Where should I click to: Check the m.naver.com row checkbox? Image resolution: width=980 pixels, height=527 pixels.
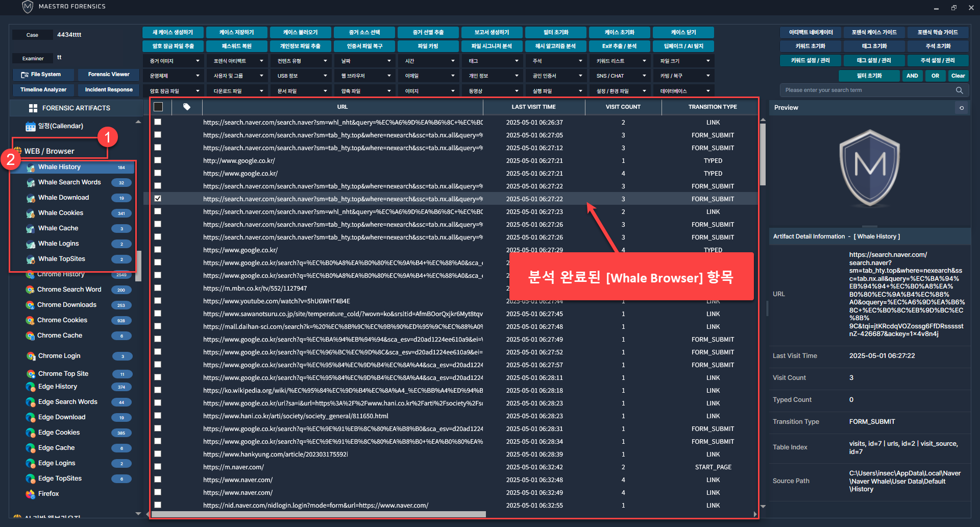158,467
